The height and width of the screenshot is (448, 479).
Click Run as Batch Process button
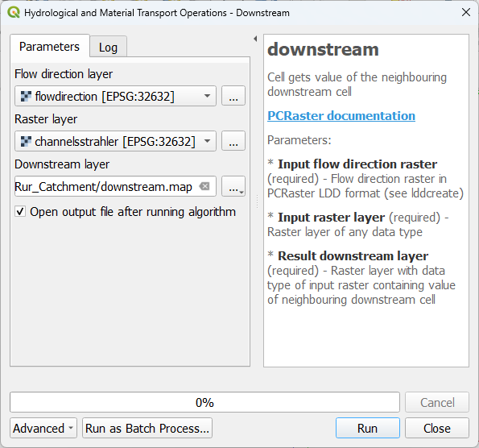pyautogui.click(x=147, y=428)
